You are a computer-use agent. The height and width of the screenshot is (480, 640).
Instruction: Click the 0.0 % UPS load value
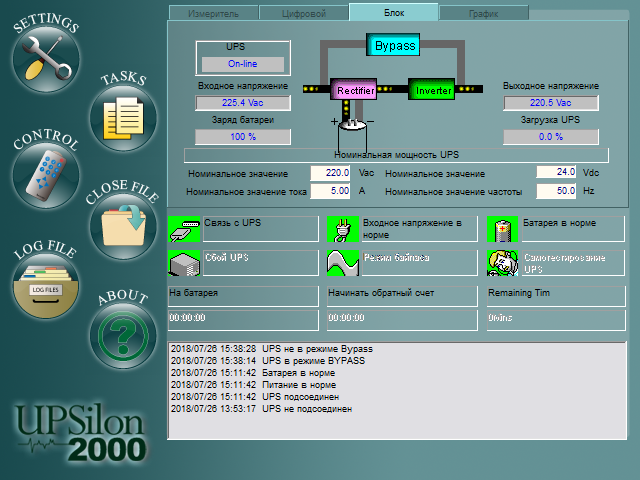(x=551, y=137)
